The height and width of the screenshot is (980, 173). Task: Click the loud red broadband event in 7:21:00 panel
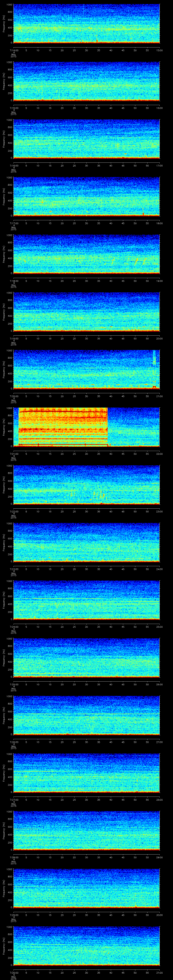(63, 427)
